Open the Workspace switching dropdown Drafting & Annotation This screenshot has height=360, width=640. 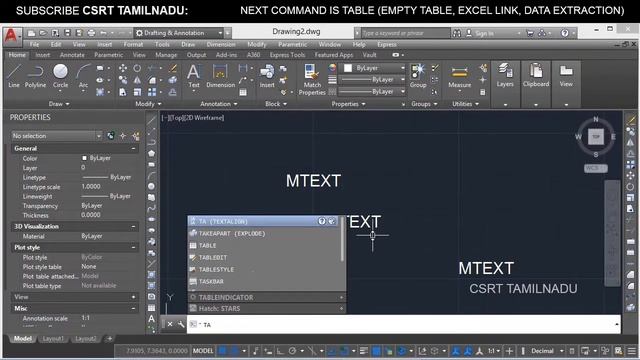click(x=179, y=33)
